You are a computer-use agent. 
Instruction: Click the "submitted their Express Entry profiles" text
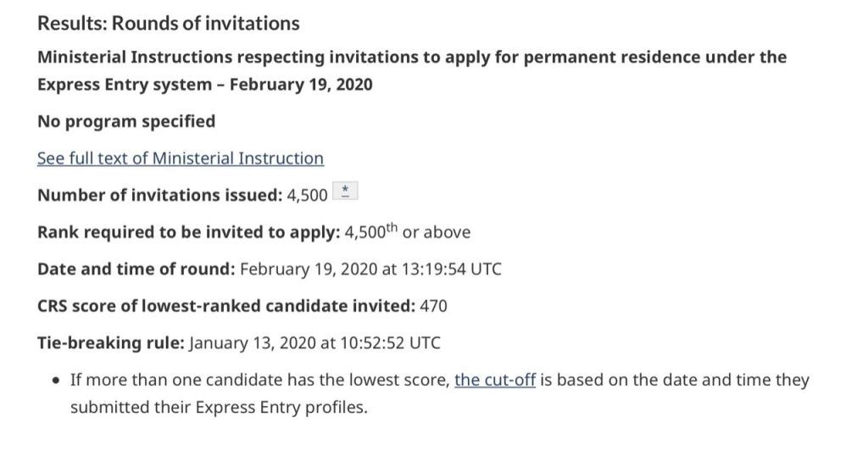click(219, 407)
